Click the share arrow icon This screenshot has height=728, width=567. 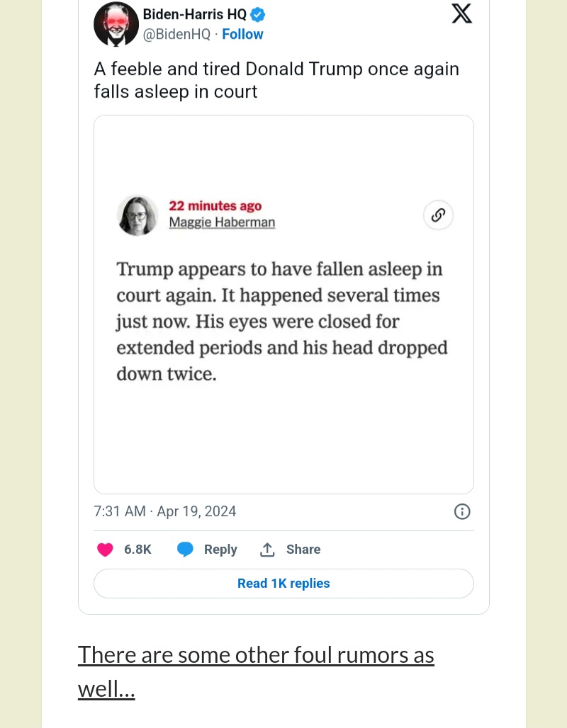tap(267, 550)
